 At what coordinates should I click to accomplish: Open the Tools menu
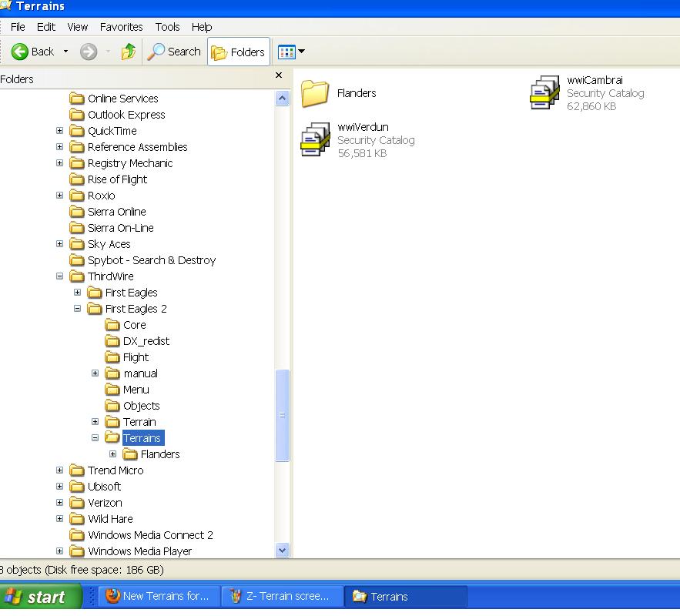[167, 27]
